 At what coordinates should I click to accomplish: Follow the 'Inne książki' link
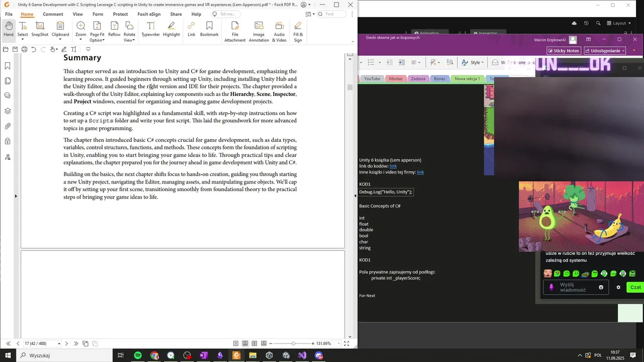(420, 172)
